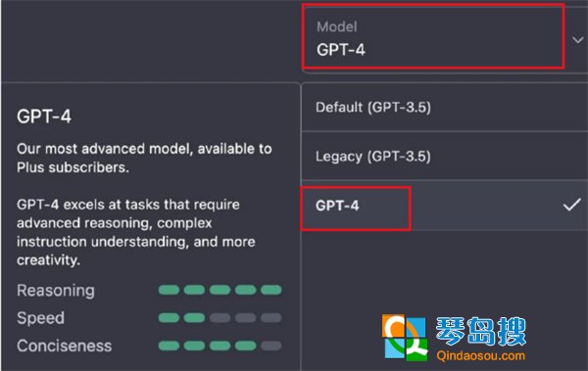
Task: Click the last gray Speed rating pill
Action: point(271,318)
